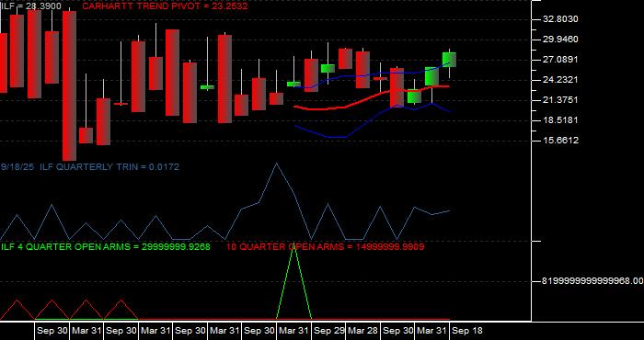Select the CARHARTT TREND PIVOT = 23.2532 label
Viewport: 644px width, 340px height.
point(165,6)
